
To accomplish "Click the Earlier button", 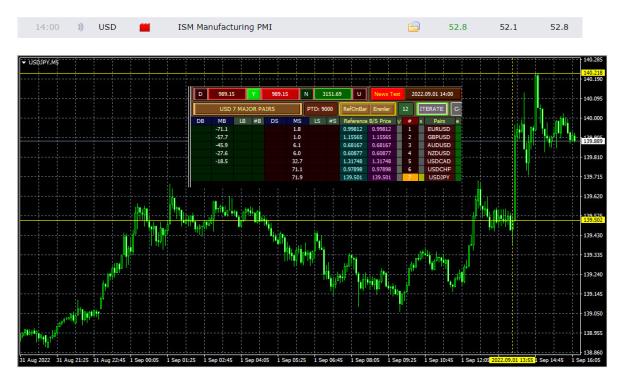I will pyautogui.click(x=382, y=109).
